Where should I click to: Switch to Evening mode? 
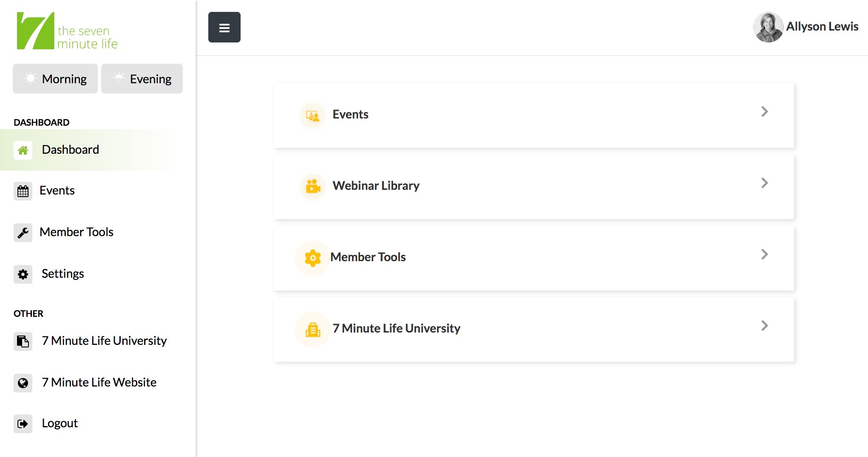(142, 79)
